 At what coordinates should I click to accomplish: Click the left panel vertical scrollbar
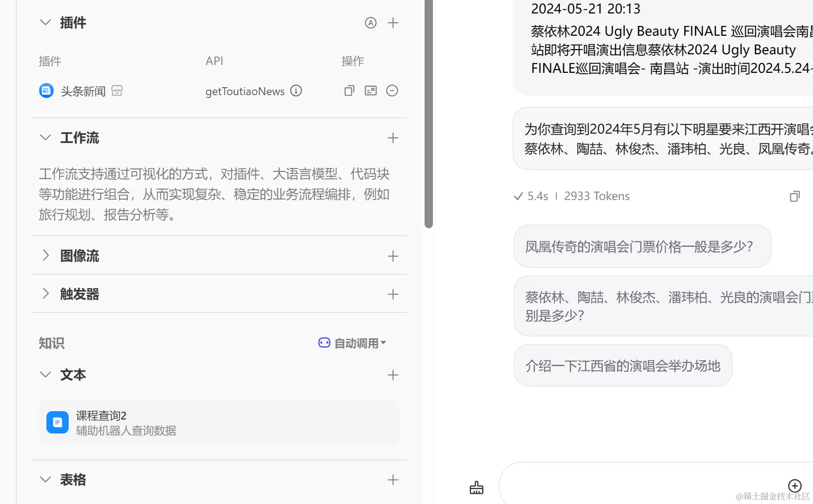click(x=429, y=114)
